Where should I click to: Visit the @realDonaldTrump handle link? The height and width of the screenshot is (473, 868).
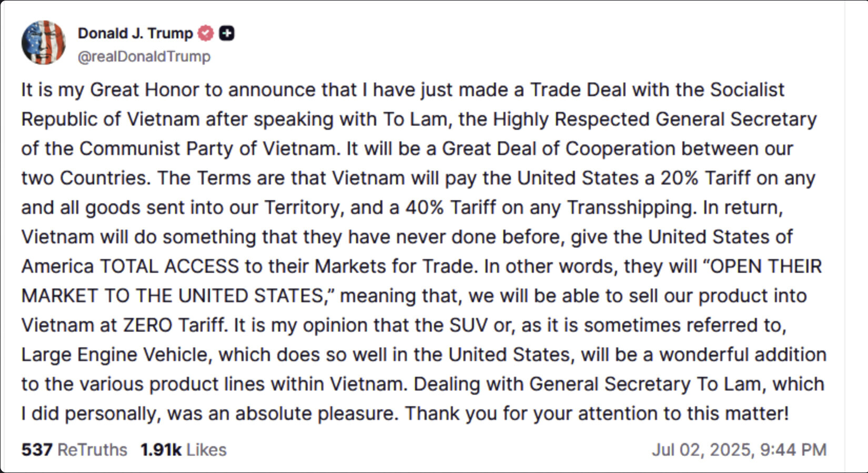coord(144,56)
